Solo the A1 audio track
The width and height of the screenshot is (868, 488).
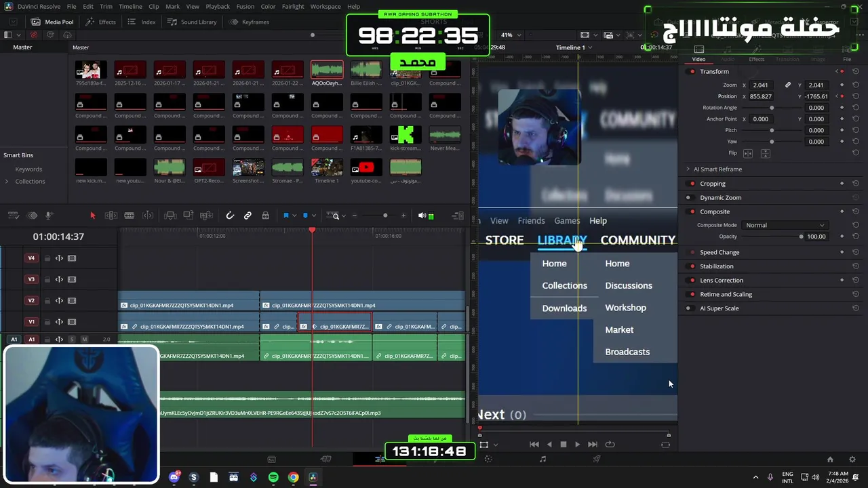tap(72, 339)
